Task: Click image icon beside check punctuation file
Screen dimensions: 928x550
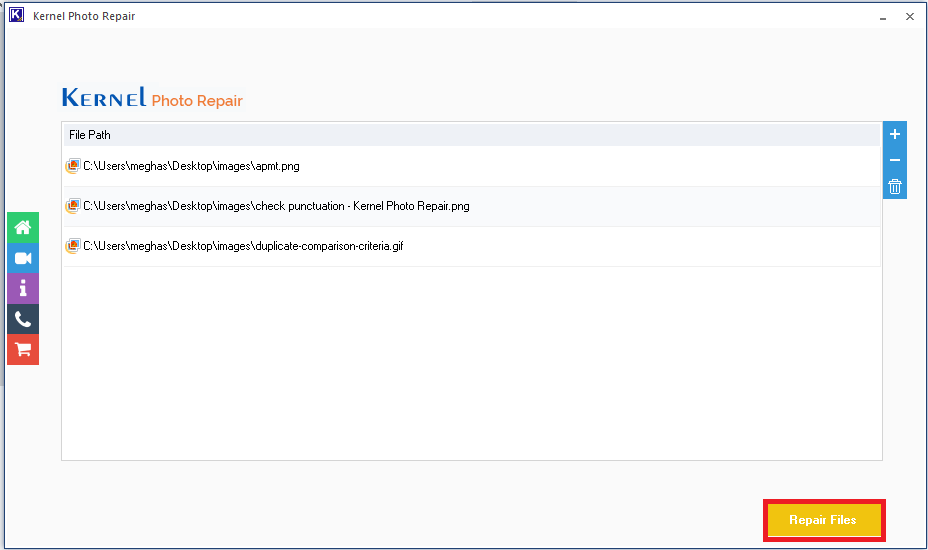Action: (x=73, y=206)
